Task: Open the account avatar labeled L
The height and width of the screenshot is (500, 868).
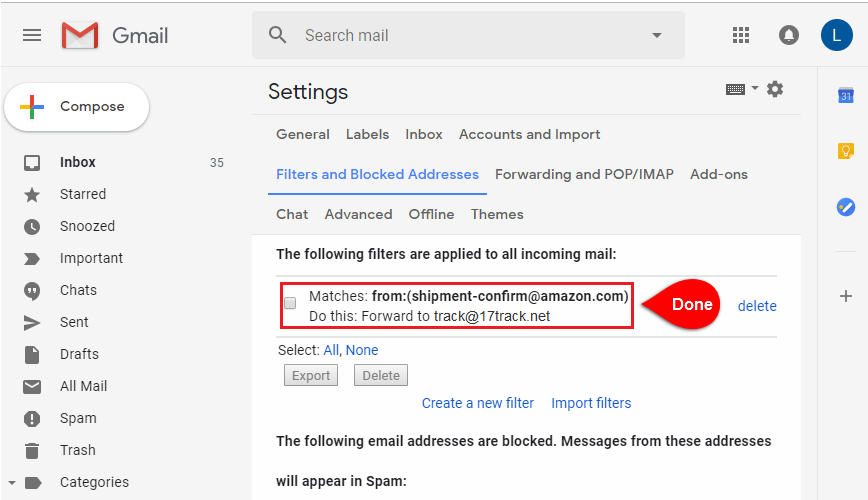Action: [836, 35]
